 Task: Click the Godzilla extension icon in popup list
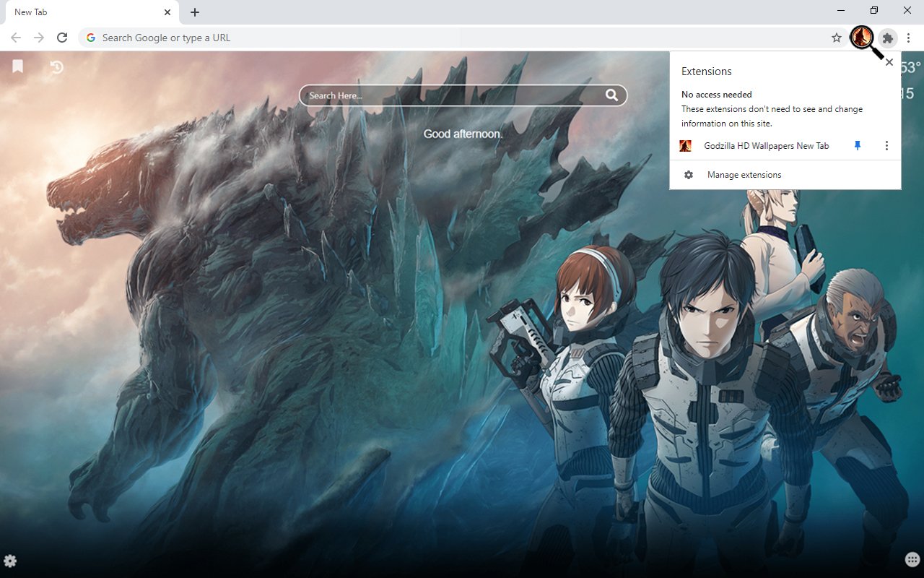pyautogui.click(x=686, y=146)
